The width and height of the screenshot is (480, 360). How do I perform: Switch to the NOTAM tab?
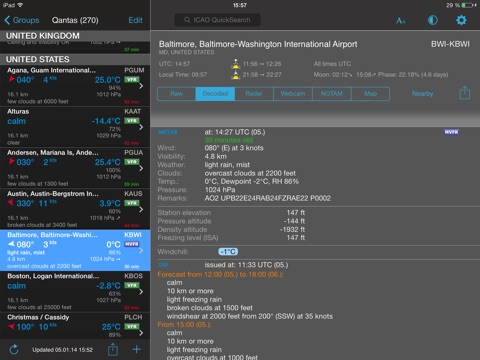(332, 94)
